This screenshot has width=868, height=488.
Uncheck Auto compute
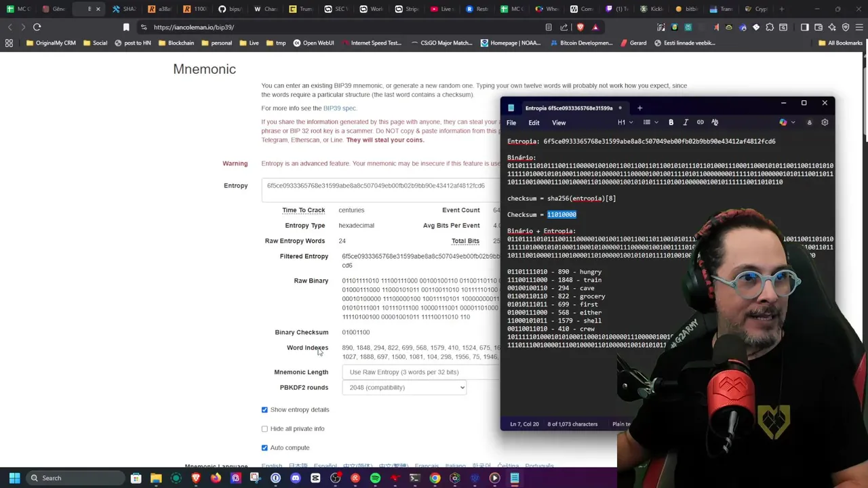(x=264, y=447)
